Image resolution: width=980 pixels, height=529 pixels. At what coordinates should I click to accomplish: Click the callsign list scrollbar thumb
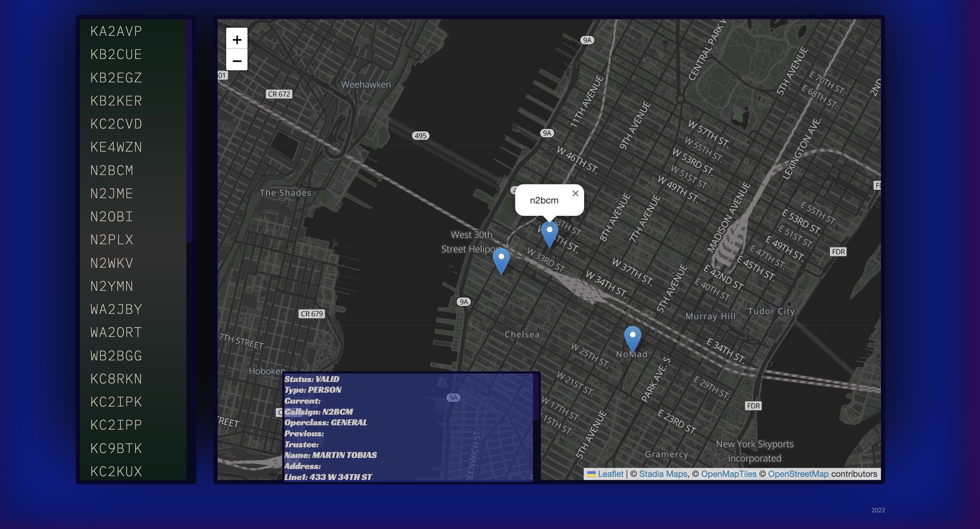click(190, 131)
